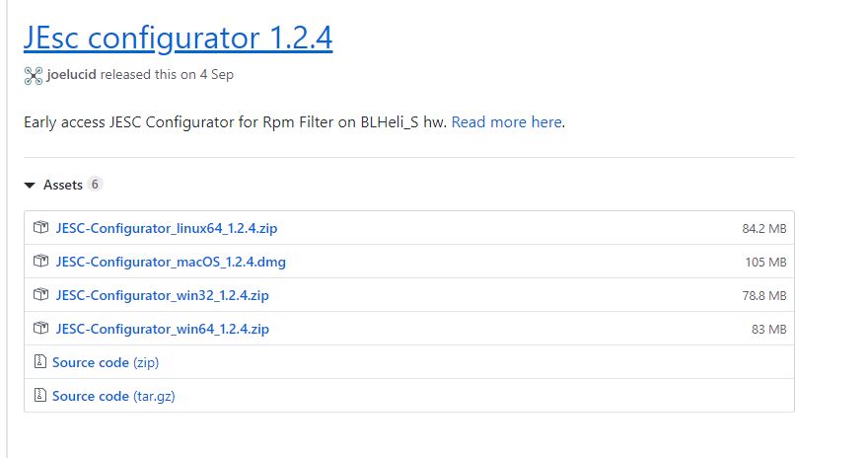
Task: Click joelucid's drone avatar icon
Action: tap(34, 75)
